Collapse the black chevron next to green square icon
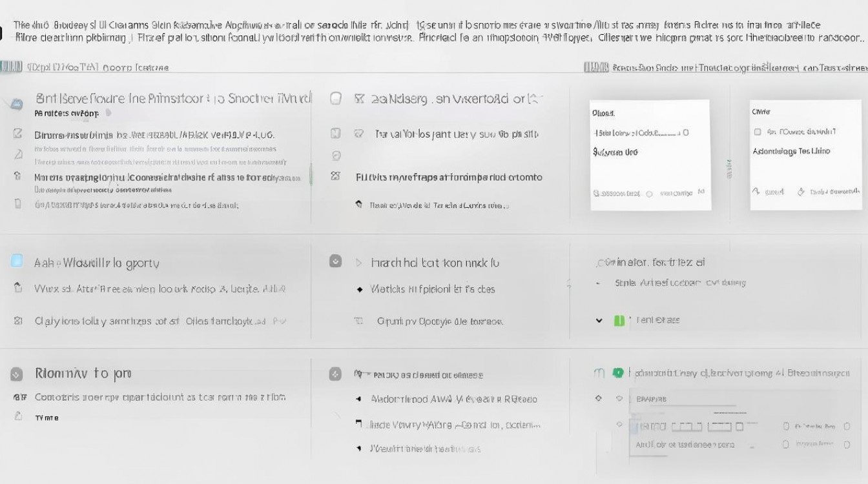Image resolution: width=868 pixels, height=484 pixels. click(x=599, y=320)
